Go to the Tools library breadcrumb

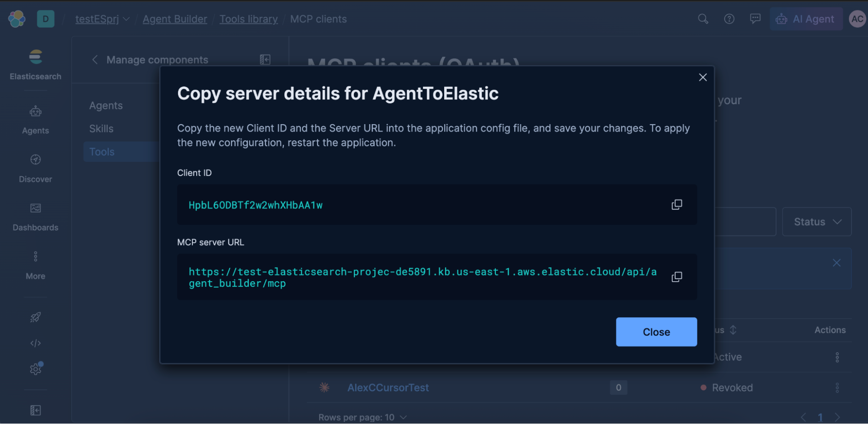248,19
